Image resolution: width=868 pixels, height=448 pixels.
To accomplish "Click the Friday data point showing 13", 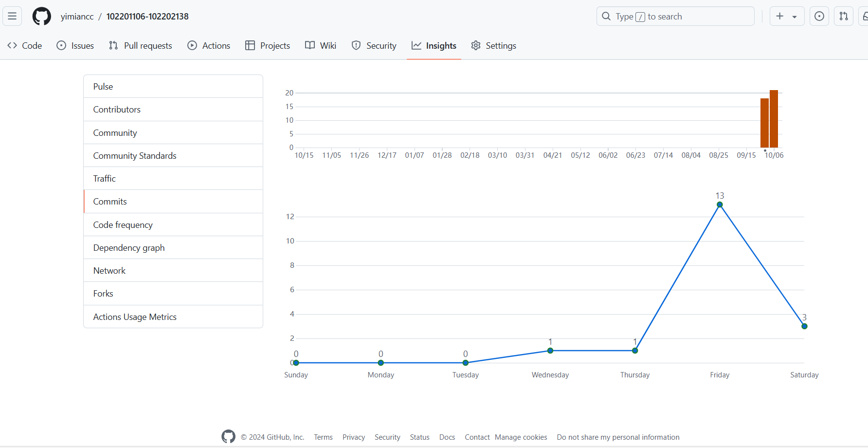I will pyautogui.click(x=720, y=205).
